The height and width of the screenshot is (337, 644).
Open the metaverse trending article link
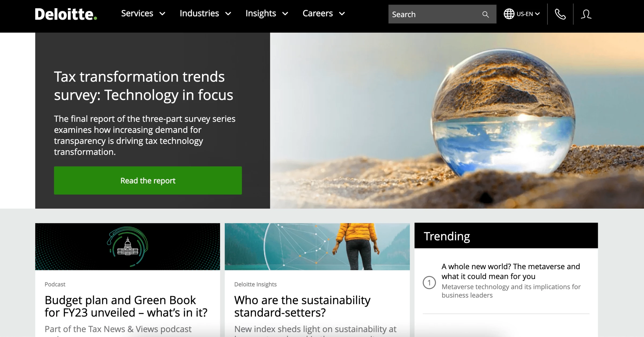(x=511, y=271)
